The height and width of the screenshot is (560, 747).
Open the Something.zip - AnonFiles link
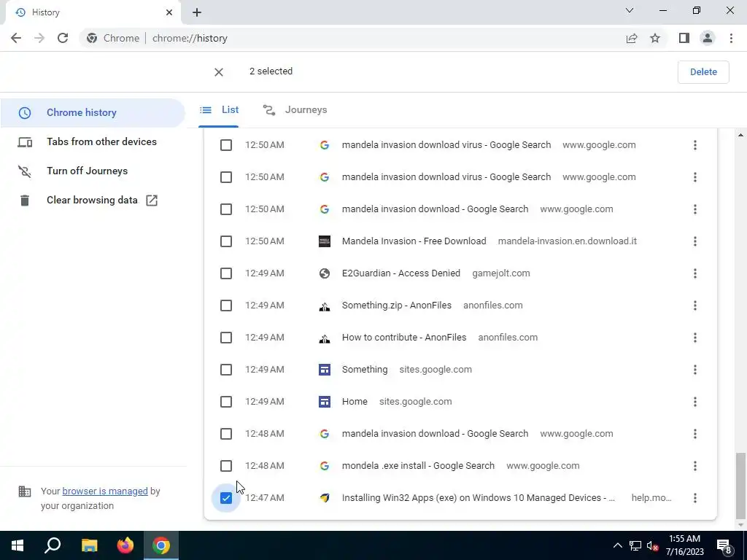point(397,306)
